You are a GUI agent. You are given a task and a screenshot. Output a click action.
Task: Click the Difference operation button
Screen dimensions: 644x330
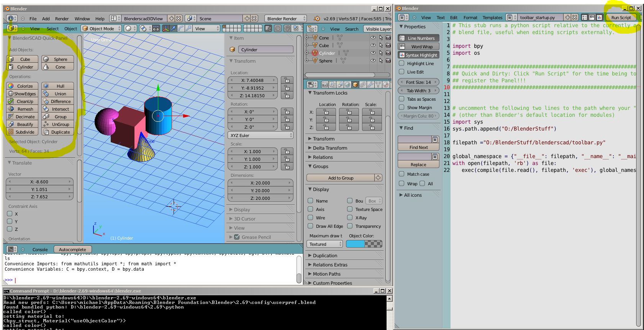coord(57,101)
